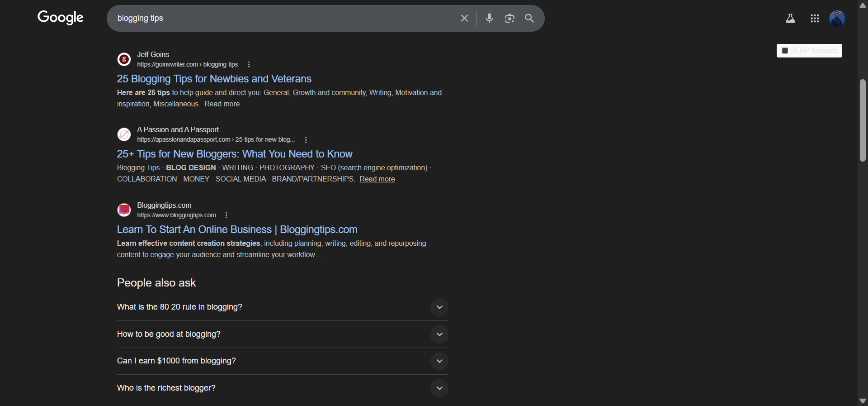Open the Google apps grid
Image resolution: width=868 pixels, height=406 pixels.
coord(815,19)
